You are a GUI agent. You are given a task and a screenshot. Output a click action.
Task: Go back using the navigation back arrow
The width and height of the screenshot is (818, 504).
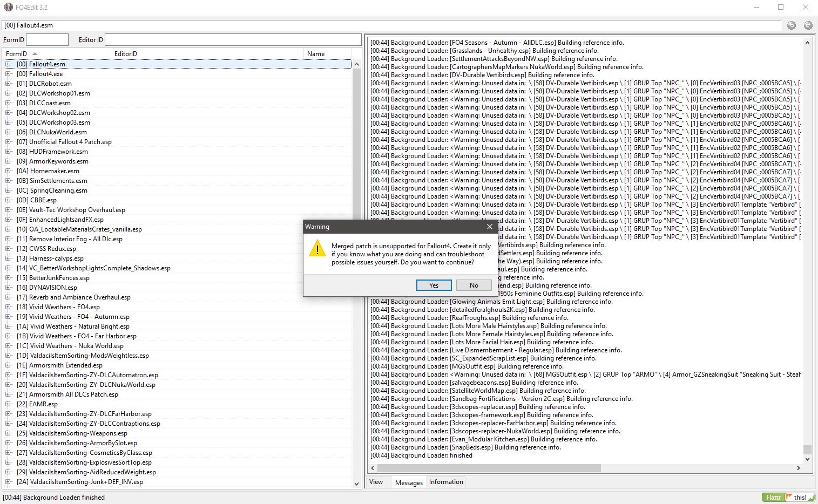coord(792,25)
